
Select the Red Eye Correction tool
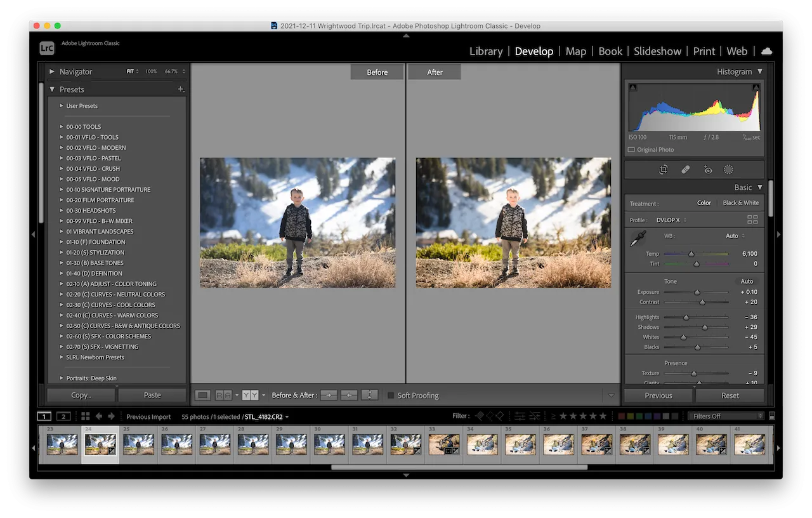(707, 169)
